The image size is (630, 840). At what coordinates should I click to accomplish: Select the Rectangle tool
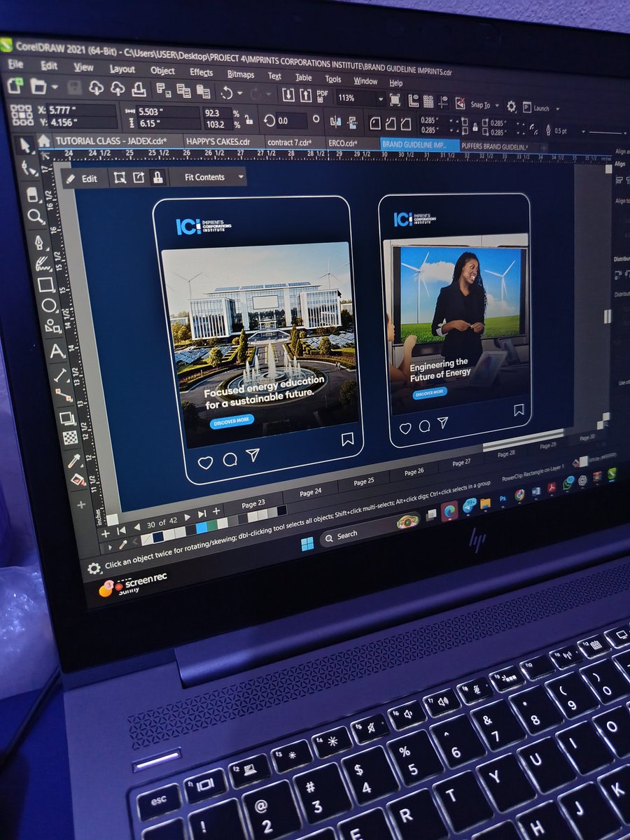[x=46, y=284]
